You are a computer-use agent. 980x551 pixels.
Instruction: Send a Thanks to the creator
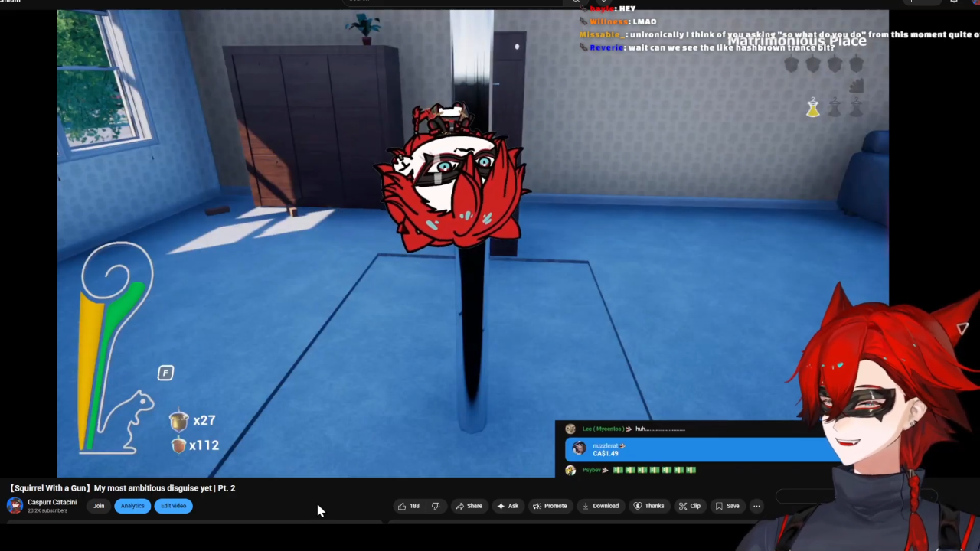pyautogui.click(x=648, y=506)
